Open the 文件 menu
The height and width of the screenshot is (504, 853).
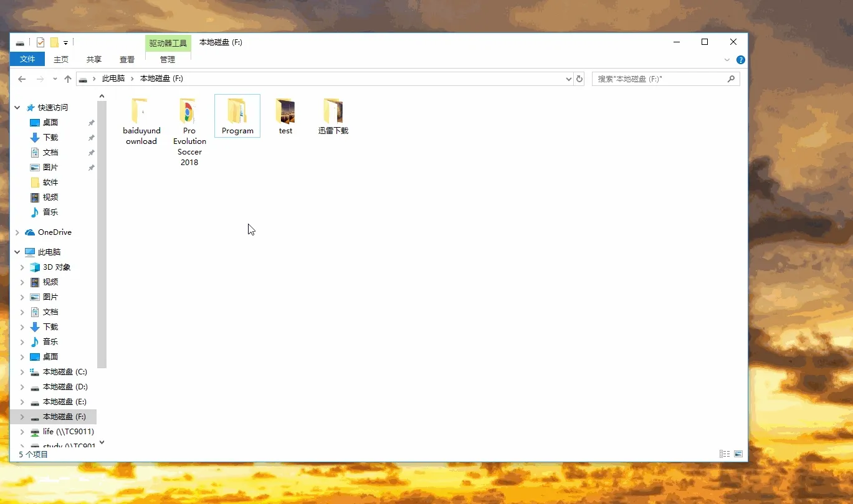(x=27, y=60)
